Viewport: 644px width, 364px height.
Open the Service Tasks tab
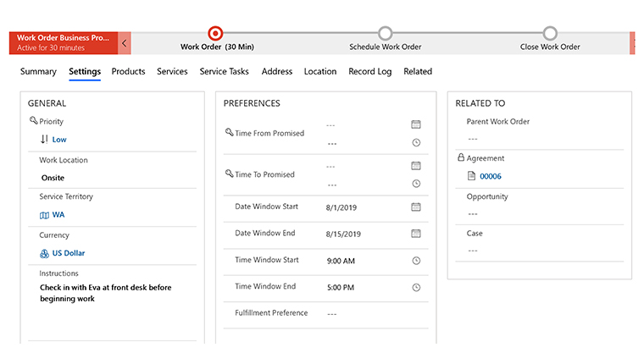click(224, 72)
